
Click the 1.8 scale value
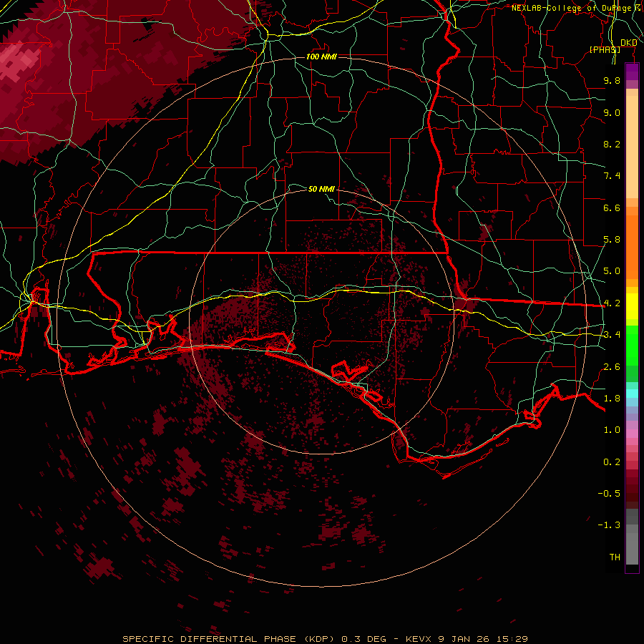[612, 399]
